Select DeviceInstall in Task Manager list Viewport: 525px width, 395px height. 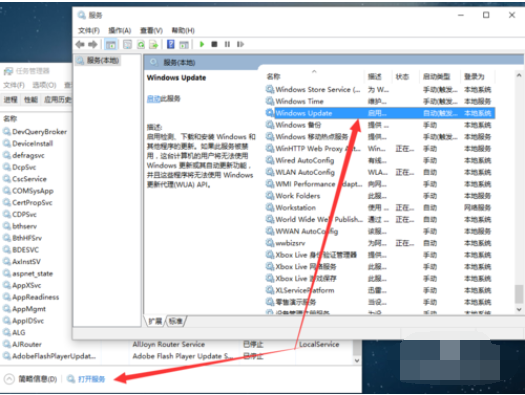pyautogui.click(x=32, y=144)
